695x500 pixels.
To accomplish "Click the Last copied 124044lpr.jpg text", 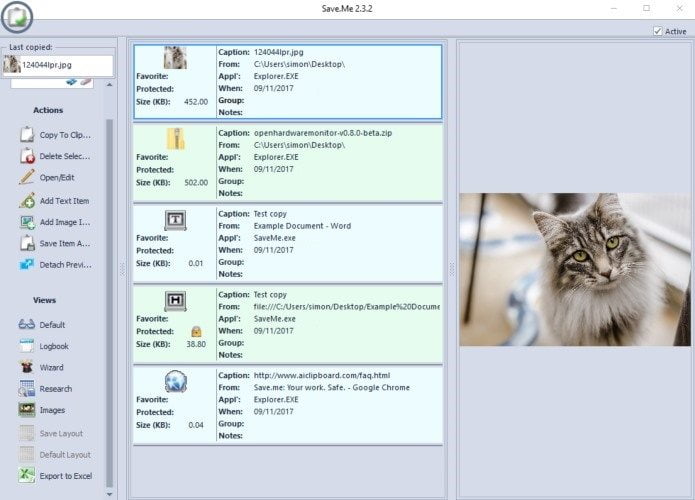I will point(47,65).
